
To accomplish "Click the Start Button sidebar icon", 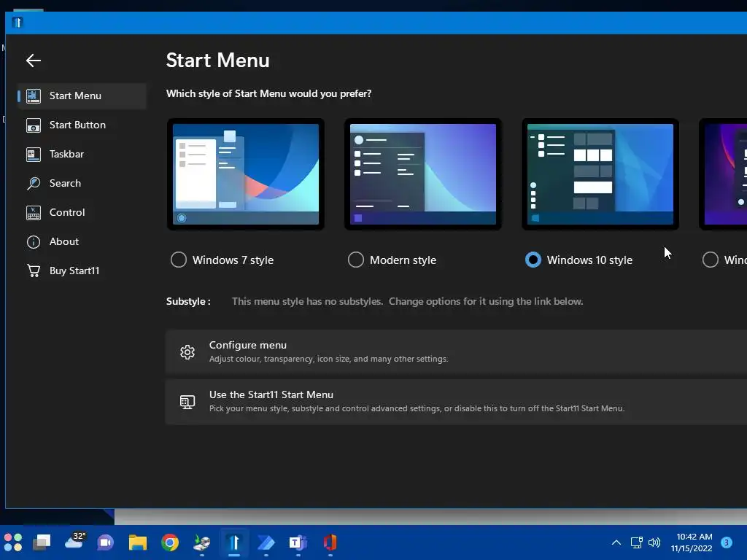I will tap(34, 125).
